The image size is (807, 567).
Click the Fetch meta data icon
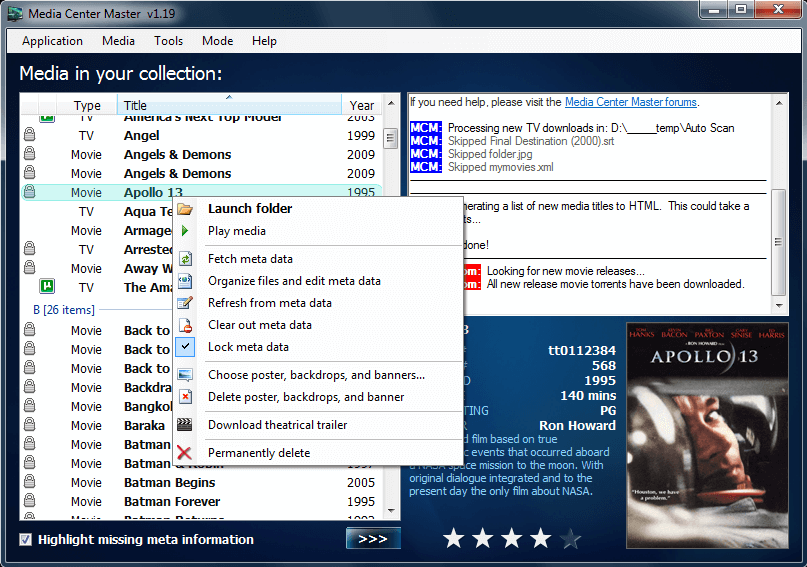[x=185, y=259]
